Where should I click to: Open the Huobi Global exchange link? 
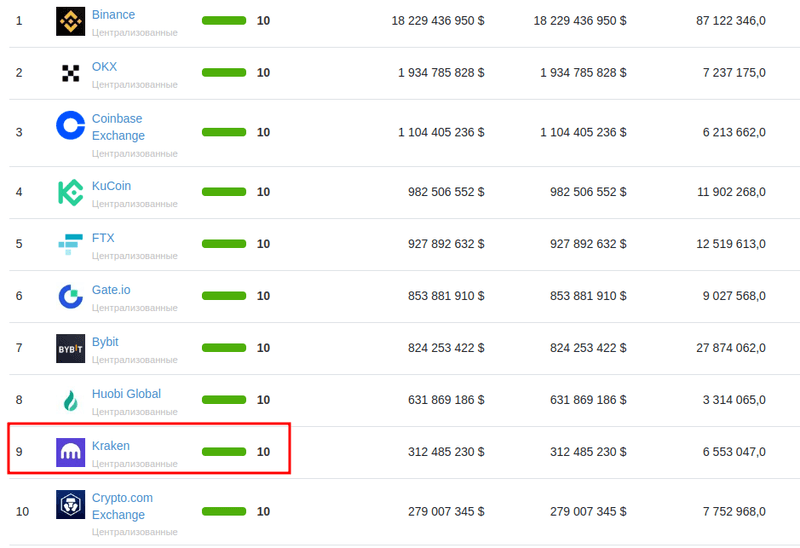click(126, 394)
